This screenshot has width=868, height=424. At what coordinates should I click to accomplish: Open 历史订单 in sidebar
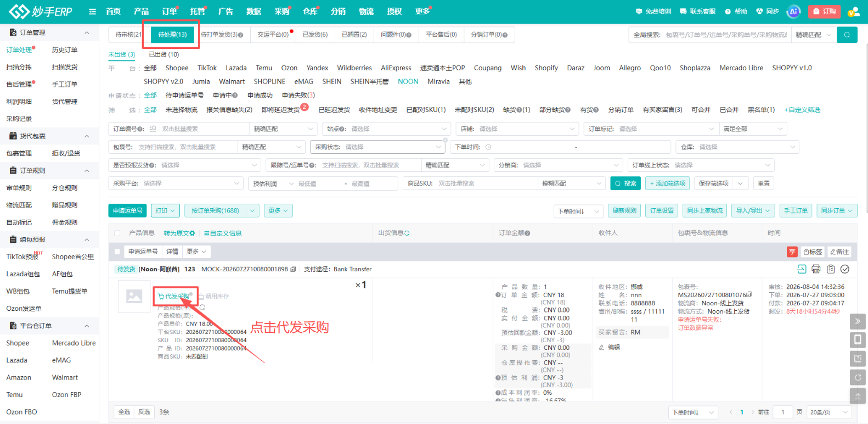[x=64, y=50]
